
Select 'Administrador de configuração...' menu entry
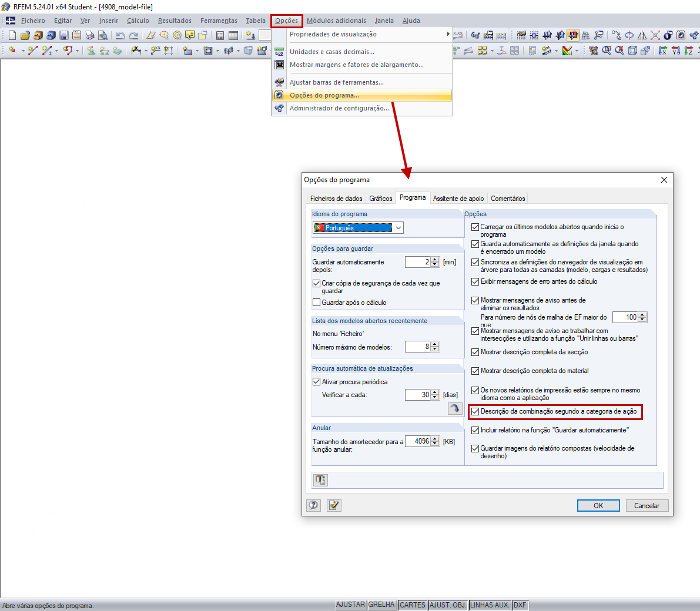[x=339, y=108]
